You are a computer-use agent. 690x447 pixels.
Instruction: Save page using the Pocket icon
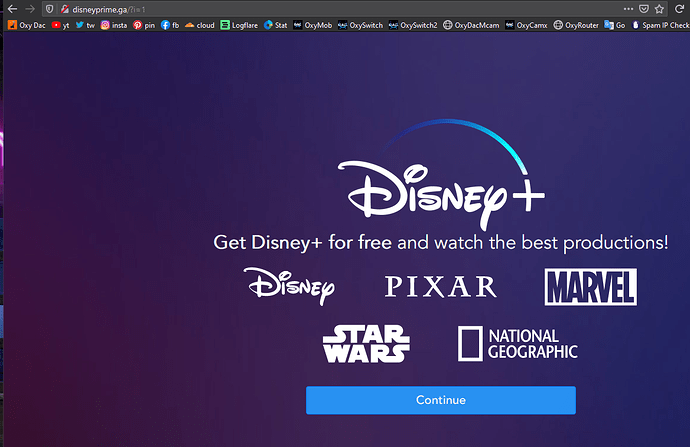(645, 8)
